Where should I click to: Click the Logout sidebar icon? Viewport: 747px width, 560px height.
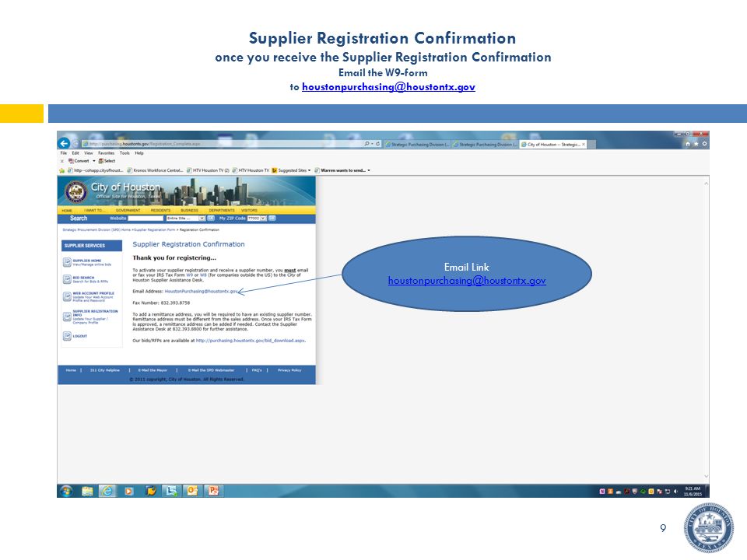tap(67, 336)
